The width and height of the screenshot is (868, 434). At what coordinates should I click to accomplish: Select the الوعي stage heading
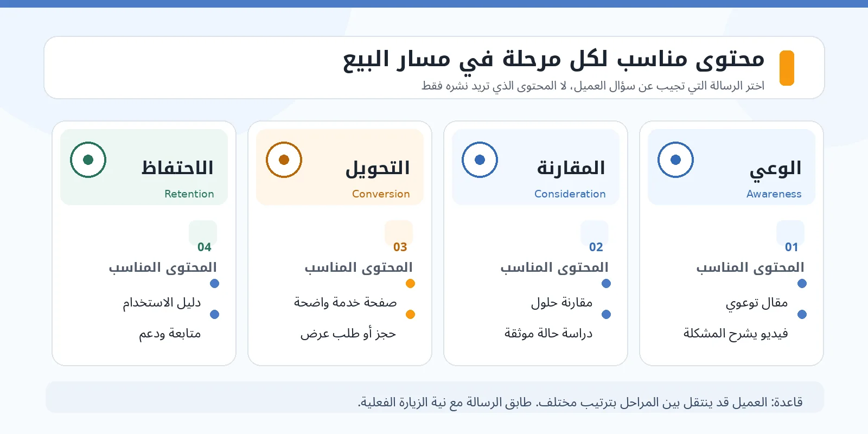coord(775,169)
